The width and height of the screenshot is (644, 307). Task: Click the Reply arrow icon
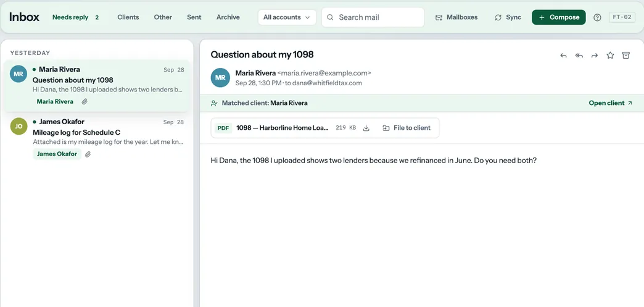pos(564,56)
